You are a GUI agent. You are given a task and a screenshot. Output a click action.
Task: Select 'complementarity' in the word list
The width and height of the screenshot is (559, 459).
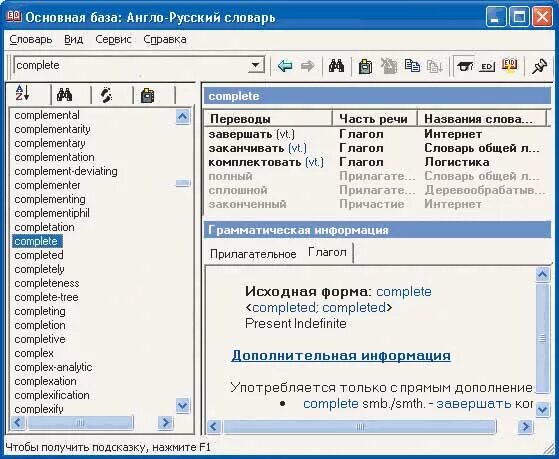[x=52, y=129]
